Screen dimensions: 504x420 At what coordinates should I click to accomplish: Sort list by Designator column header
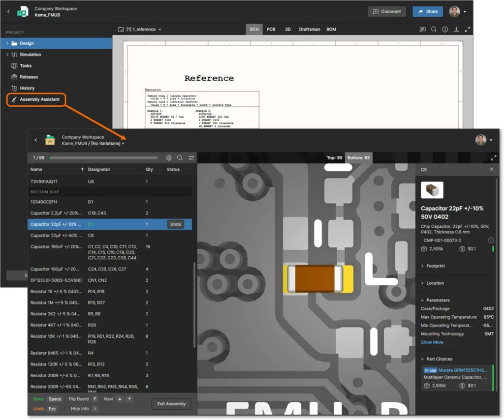[x=99, y=169]
